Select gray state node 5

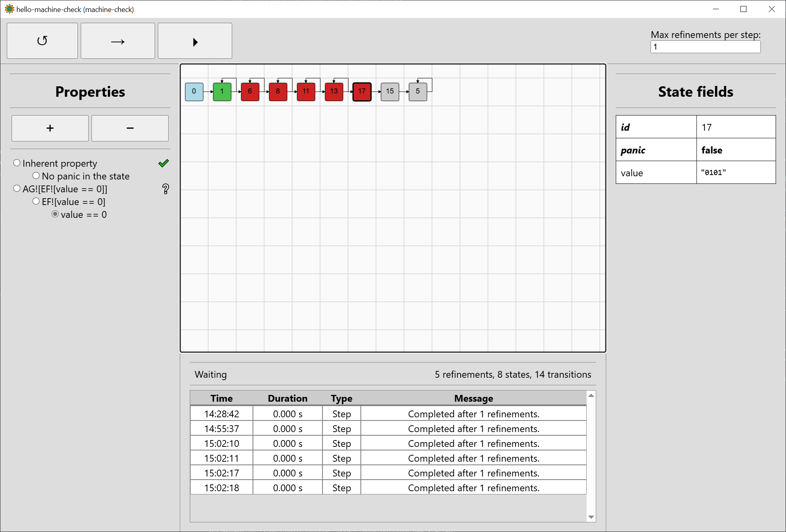[418, 92]
